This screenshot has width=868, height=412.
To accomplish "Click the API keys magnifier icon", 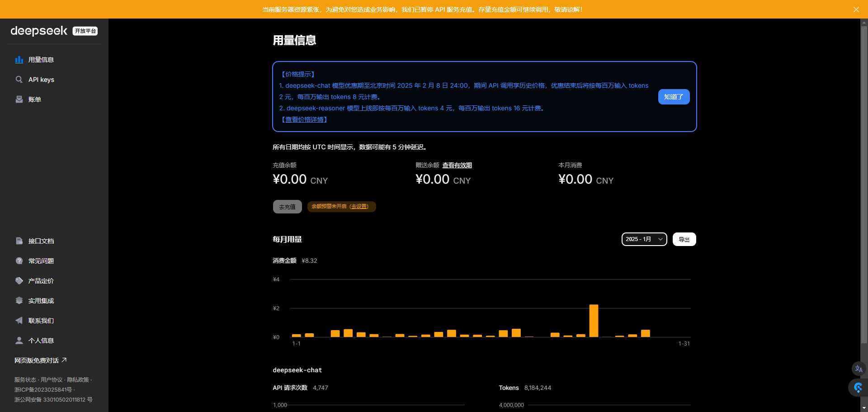I will click(x=19, y=80).
